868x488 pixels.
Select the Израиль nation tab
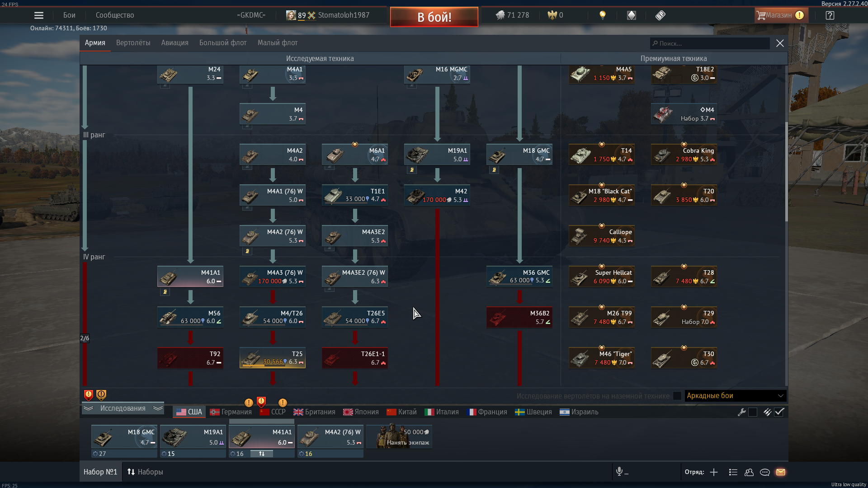click(579, 412)
